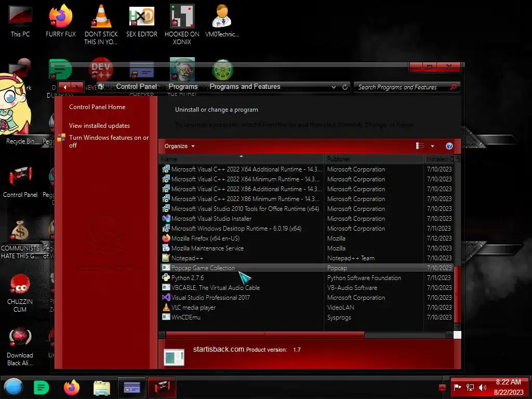This screenshot has height=399, width=532.
Task: Click the change view icon
Action: (x=420, y=146)
